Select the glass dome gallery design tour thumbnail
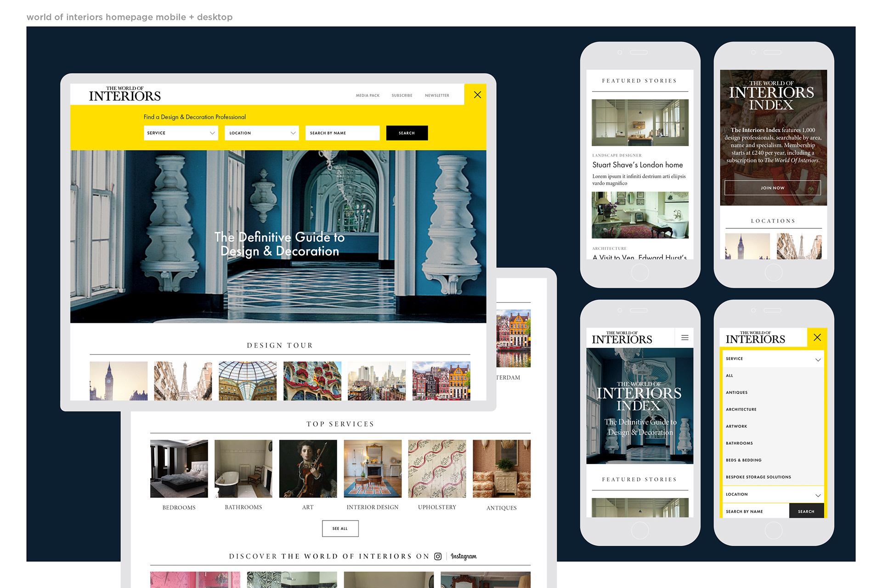 point(248,381)
